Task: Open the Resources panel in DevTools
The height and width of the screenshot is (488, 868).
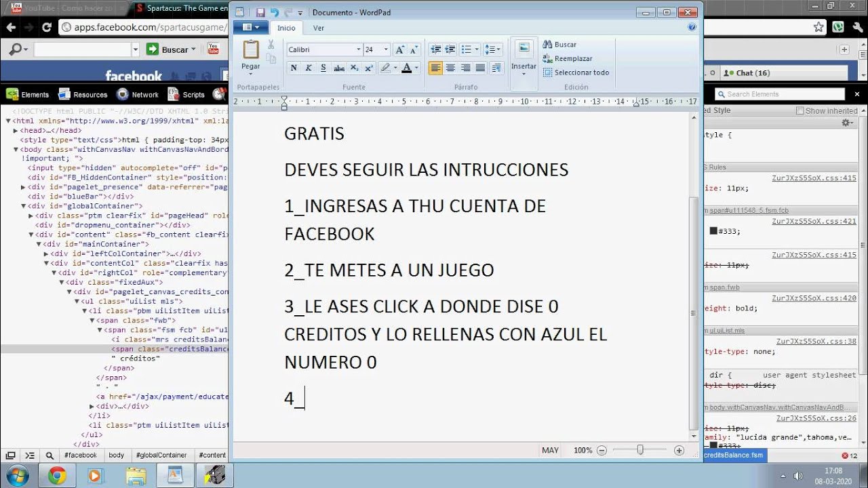Action: tap(83, 94)
